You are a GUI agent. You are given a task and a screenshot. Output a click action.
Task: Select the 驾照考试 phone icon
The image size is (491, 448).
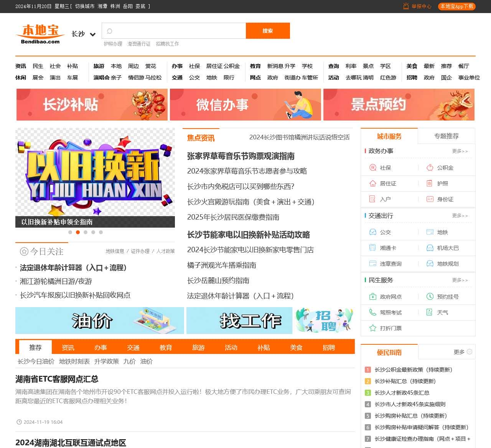pyautogui.click(x=372, y=312)
